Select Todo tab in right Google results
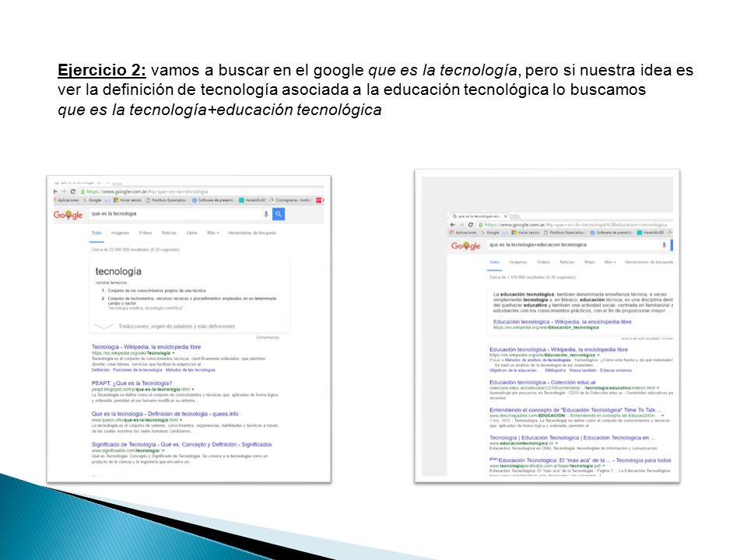This screenshot has width=747, height=560. point(495,262)
